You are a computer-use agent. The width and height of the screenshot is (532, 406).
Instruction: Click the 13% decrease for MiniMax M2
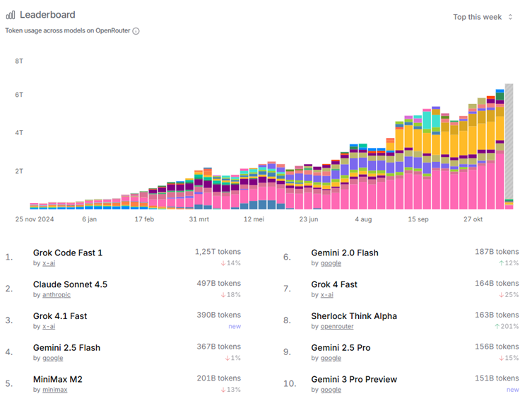231,389
